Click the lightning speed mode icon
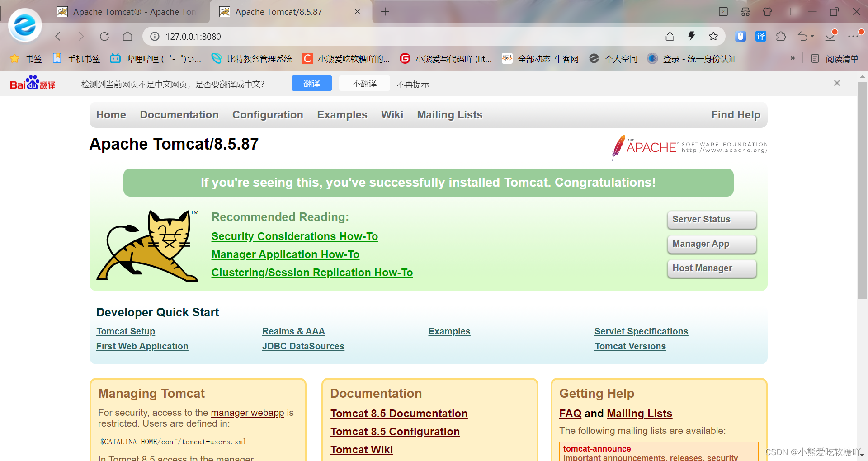This screenshot has height=461, width=868. pos(692,36)
